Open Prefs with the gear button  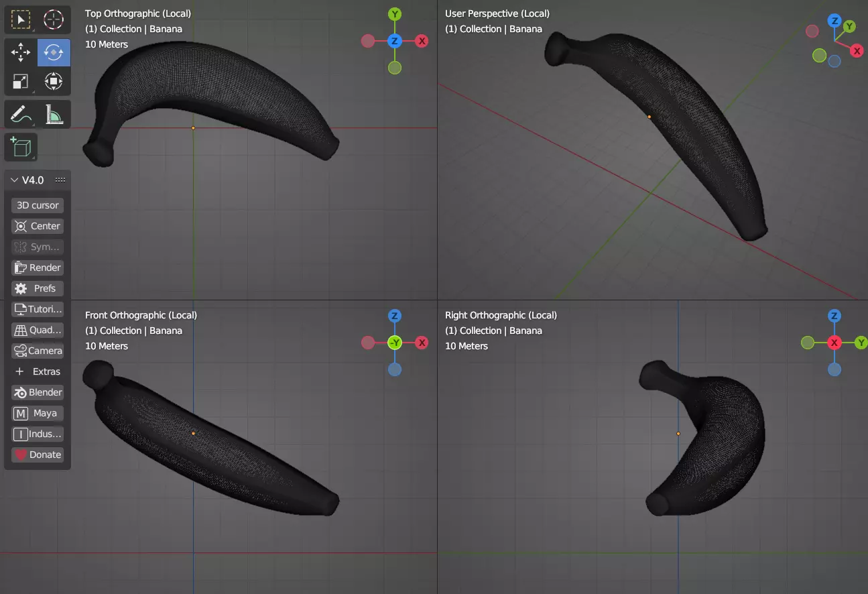tap(38, 288)
